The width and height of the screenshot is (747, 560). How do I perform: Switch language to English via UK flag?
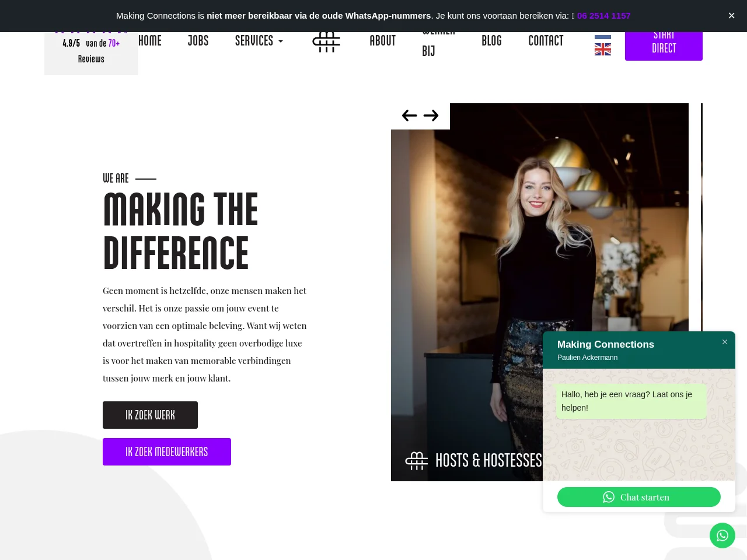(x=603, y=50)
